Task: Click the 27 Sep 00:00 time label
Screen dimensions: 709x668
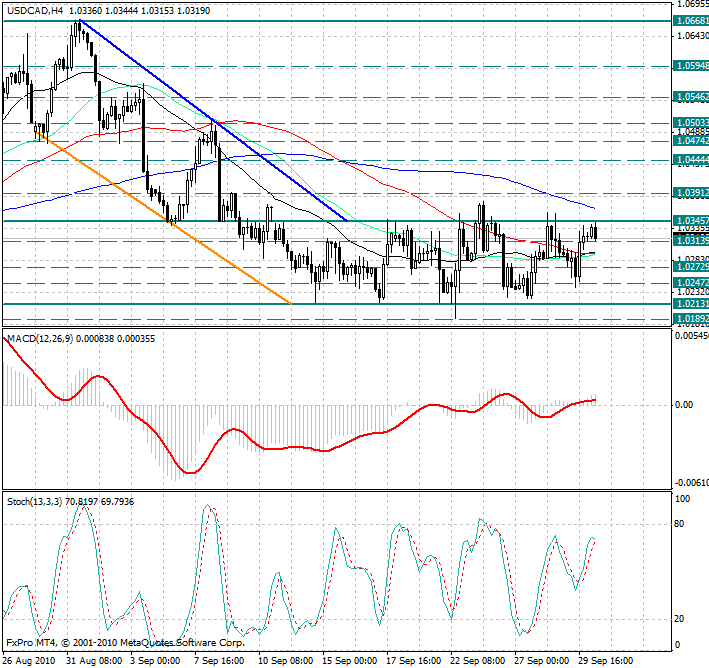Action: [542, 661]
